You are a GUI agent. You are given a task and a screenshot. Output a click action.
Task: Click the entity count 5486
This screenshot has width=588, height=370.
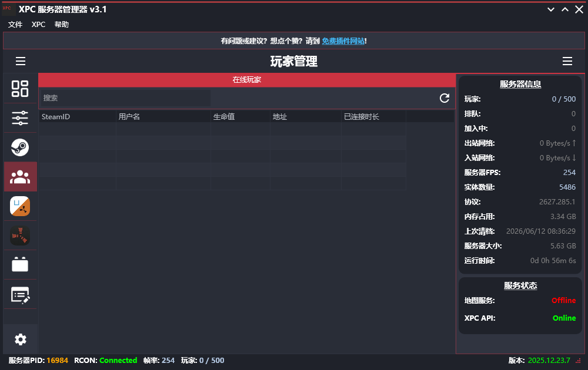[x=567, y=187]
